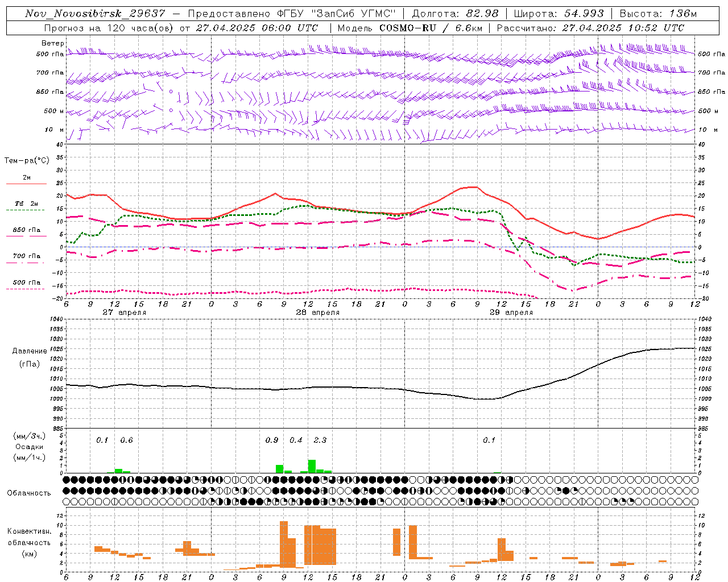The image size is (728, 582).
Task: Click the (гПа) pressure unit label
Action: (x=29, y=364)
